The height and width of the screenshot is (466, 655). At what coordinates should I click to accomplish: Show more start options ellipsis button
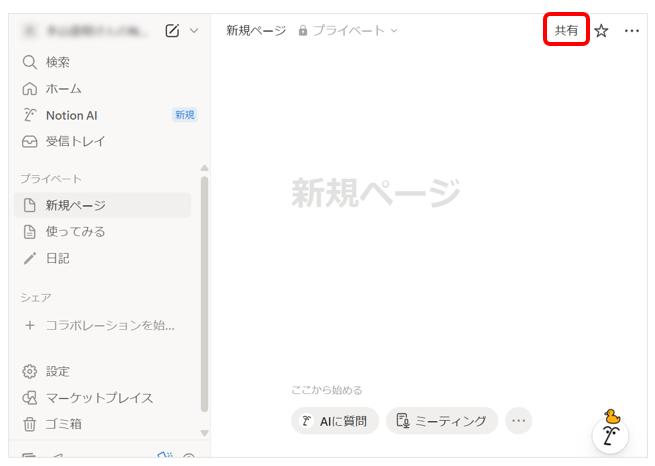point(518,420)
